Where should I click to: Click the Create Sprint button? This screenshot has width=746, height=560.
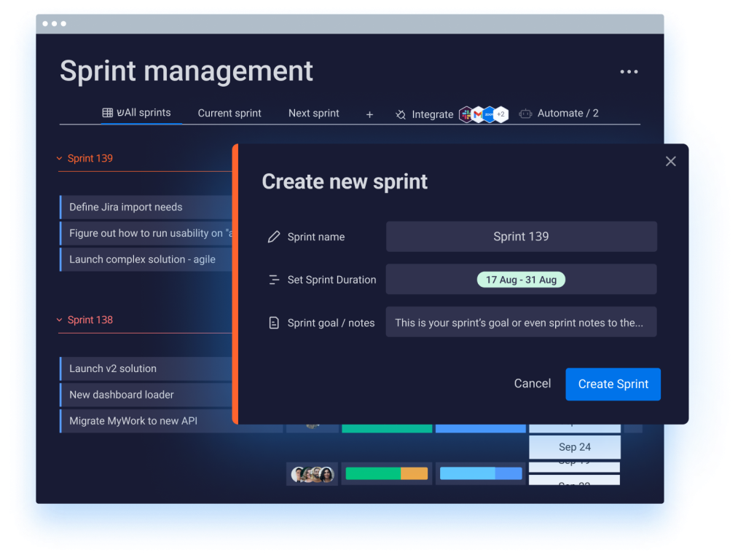[613, 384]
